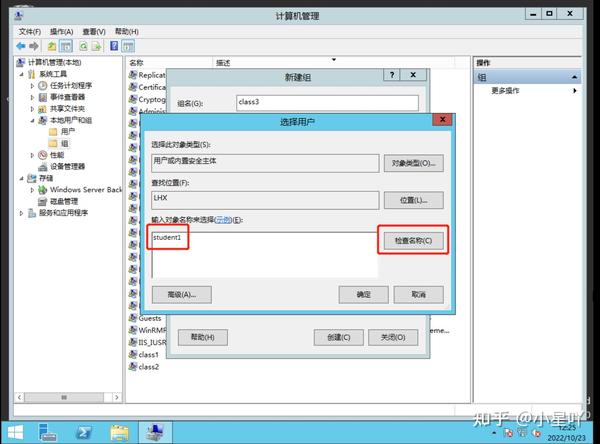Select the WinRM... group icon in list
The width and height of the screenshot is (600, 444).
point(133,330)
